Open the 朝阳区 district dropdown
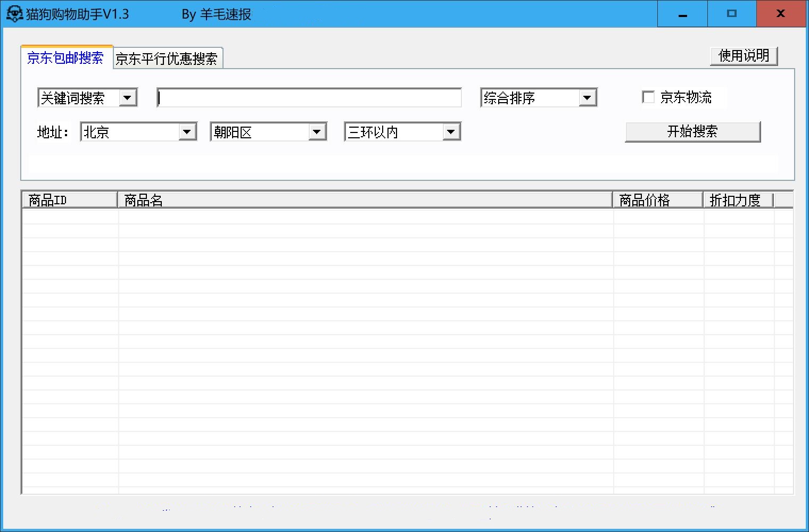 coord(317,132)
